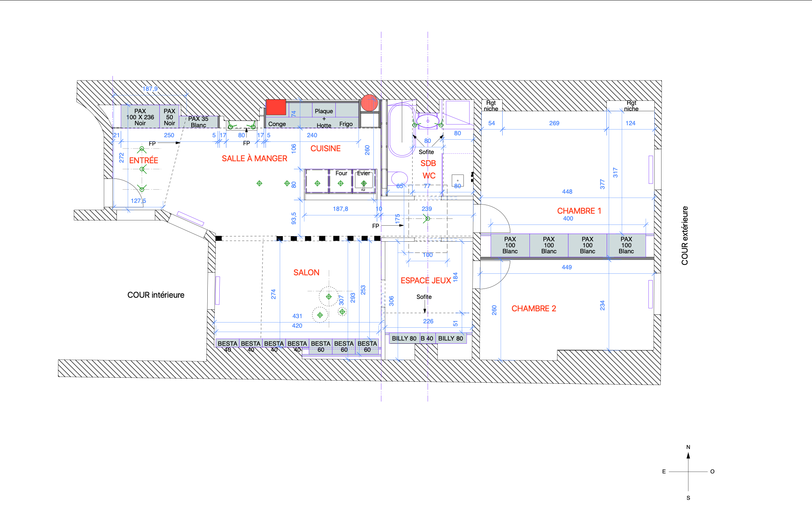
Task: Click the red circle next to Frigo
Action: point(369,103)
